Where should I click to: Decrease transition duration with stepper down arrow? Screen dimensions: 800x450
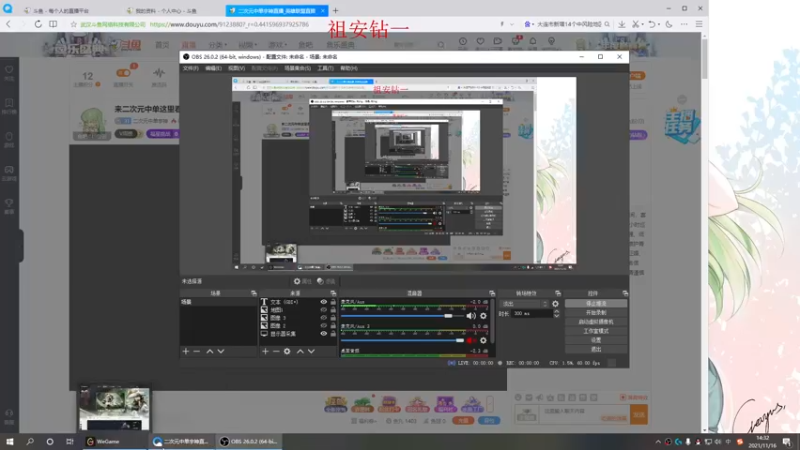click(557, 316)
